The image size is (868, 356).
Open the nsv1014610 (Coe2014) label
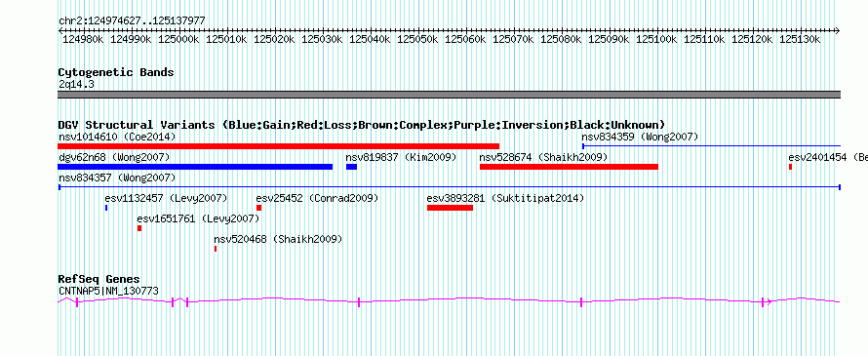click(x=117, y=137)
